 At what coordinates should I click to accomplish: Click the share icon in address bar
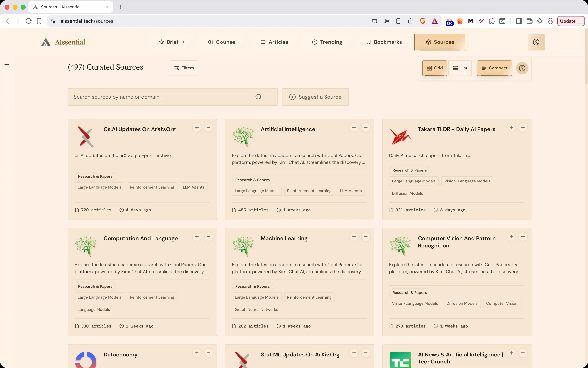(410, 21)
